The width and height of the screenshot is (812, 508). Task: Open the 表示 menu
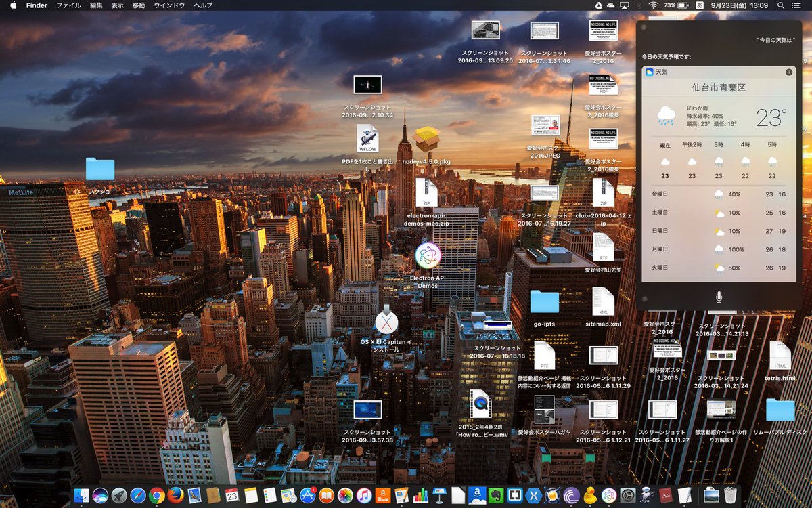pos(117,5)
